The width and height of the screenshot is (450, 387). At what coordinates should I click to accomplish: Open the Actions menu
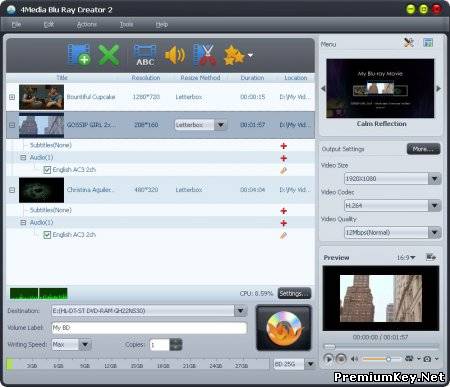tap(87, 24)
